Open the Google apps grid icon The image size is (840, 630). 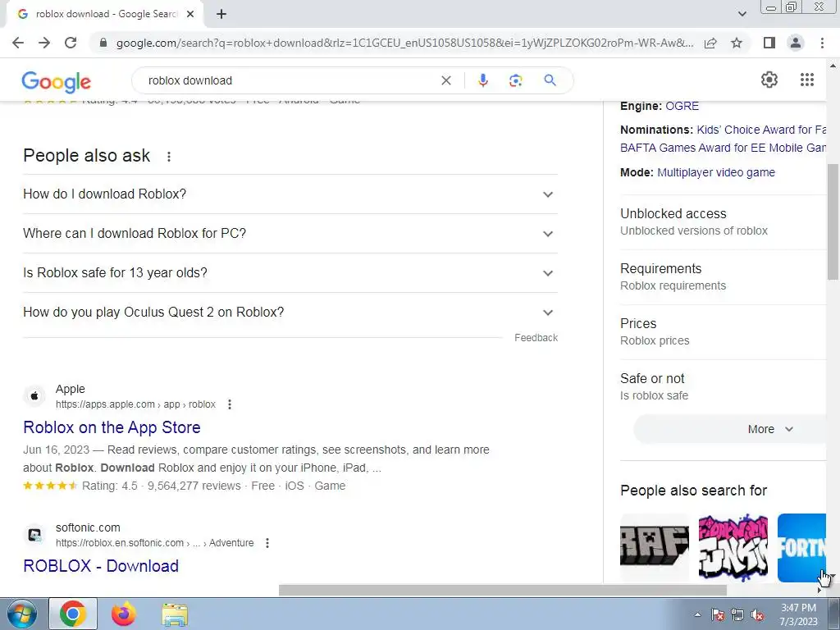click(807, 80)
